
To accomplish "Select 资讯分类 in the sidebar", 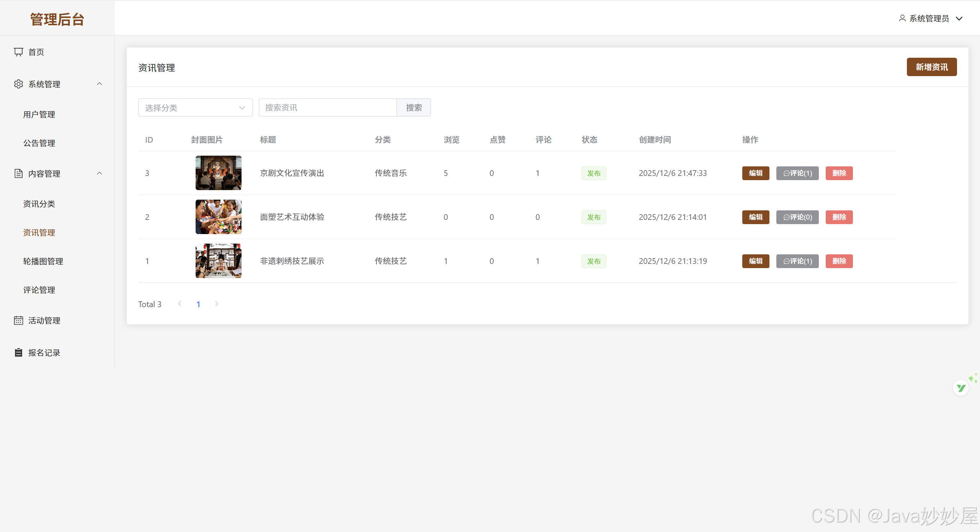I will 39,204.
